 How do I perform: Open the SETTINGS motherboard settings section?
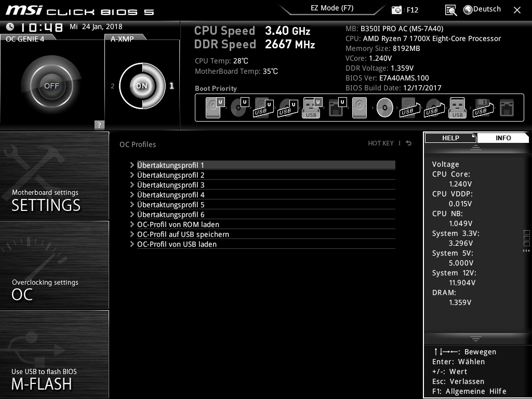pyautogui.click(x=54, y=176)
